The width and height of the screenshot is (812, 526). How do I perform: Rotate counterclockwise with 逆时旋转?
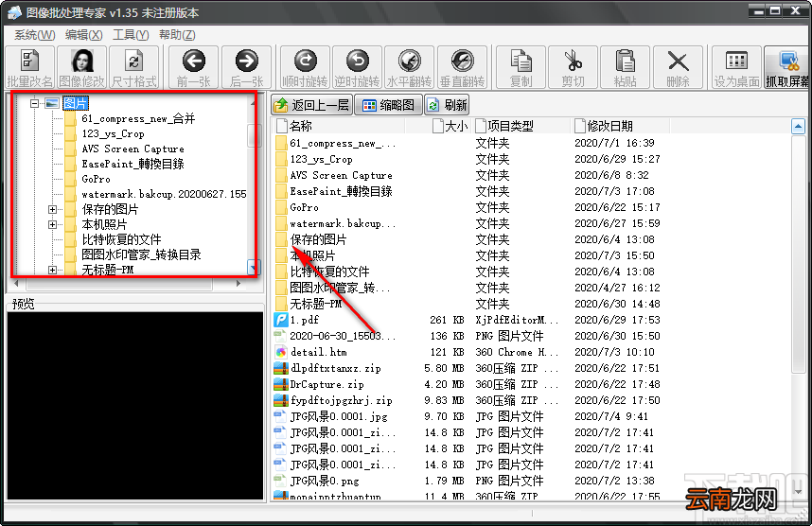coord(358,67)
